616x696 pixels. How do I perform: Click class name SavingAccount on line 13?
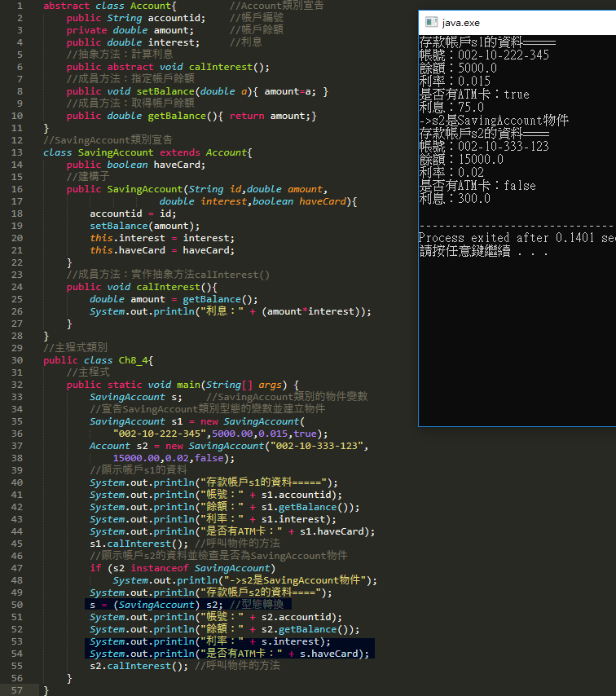114,152
